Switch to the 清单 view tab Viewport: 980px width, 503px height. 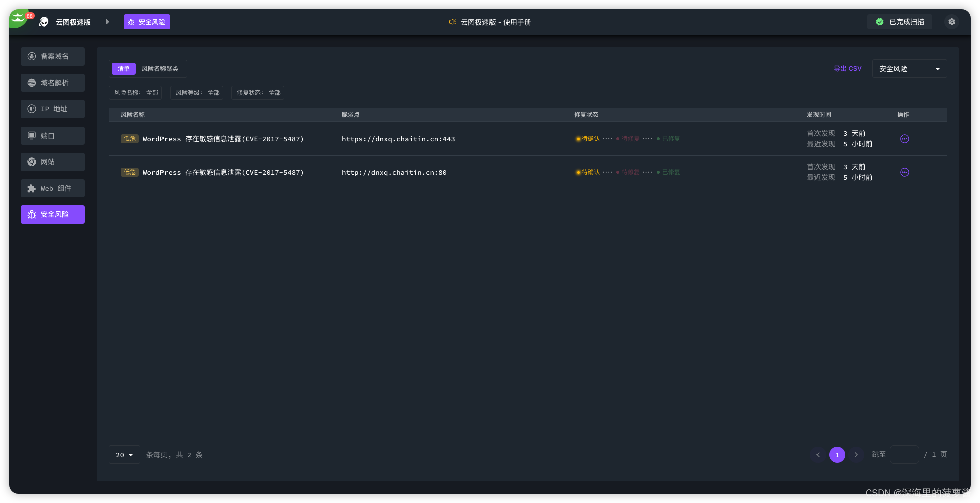(124, 69)
